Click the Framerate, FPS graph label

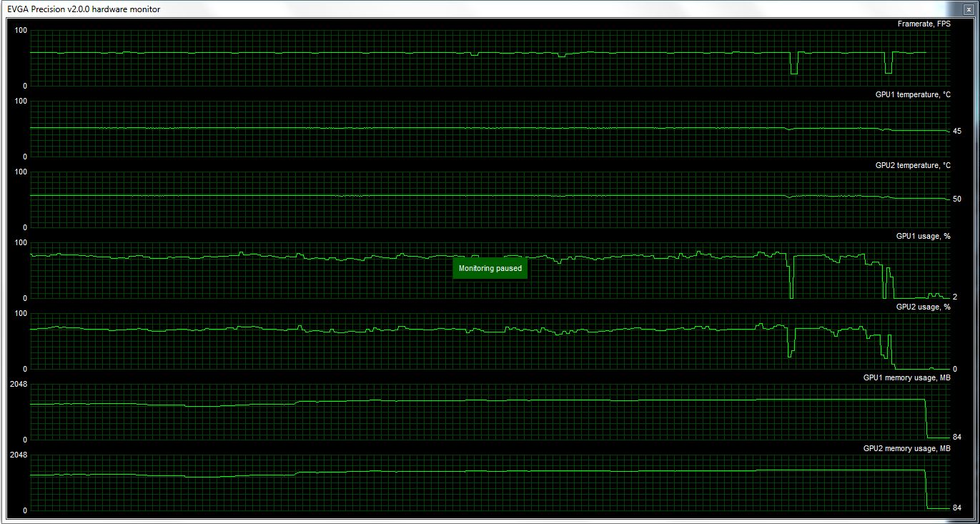pyautogui.click(x=924, y=24)
